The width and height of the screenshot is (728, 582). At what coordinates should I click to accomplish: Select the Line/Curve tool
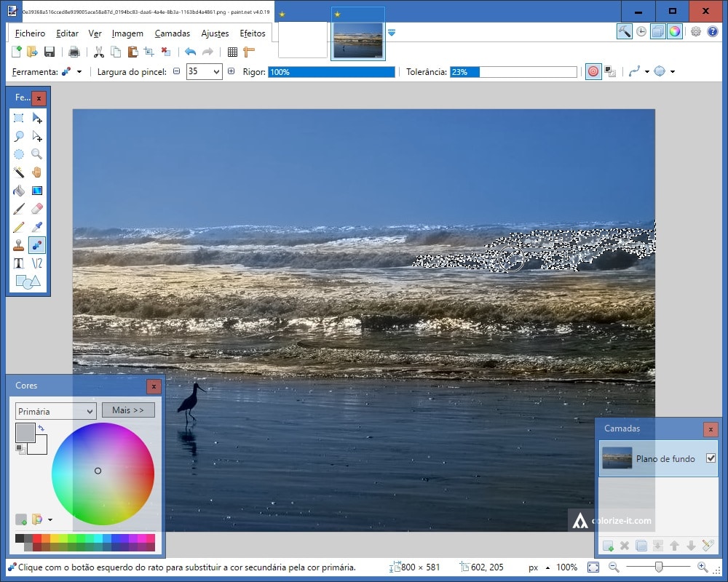coord(37,263)
